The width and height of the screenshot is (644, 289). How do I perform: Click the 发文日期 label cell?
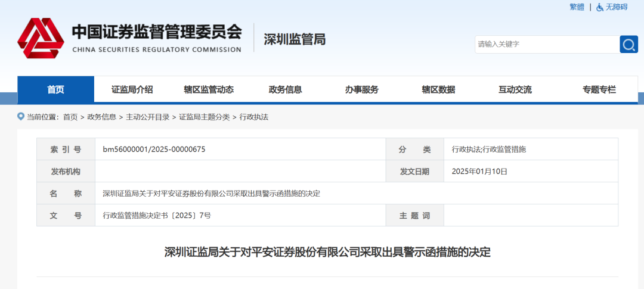point(415,172)
